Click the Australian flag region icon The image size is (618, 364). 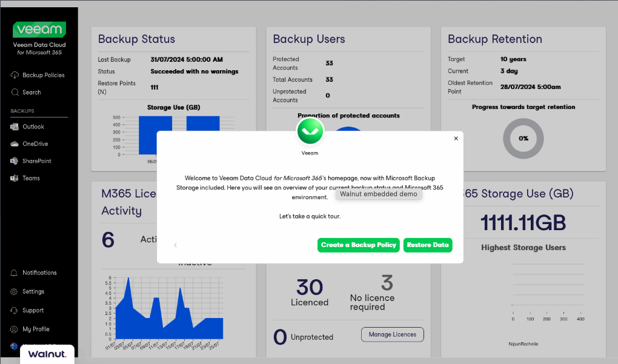(14, 346)
